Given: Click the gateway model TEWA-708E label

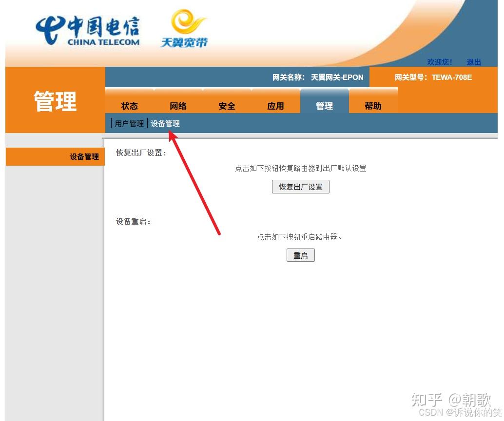Looking at the screenshot, I should 433,77.
